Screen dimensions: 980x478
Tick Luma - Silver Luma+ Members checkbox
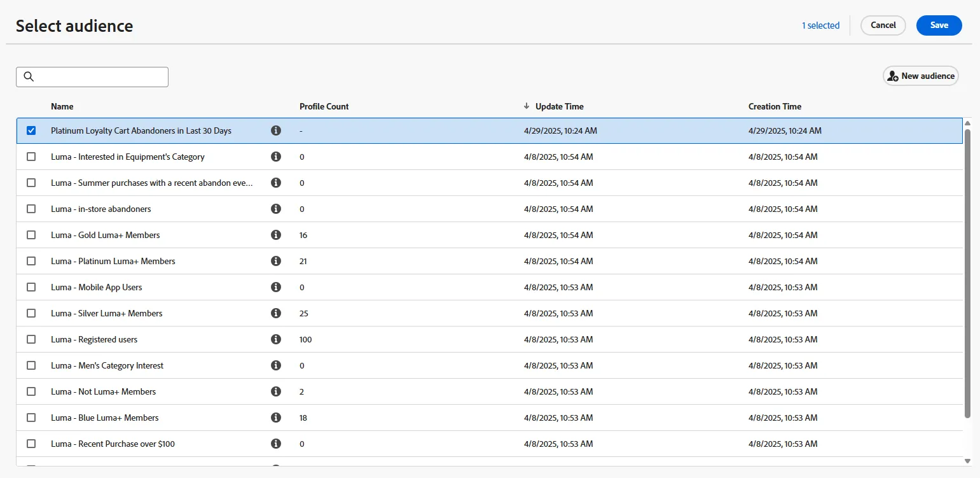tap(31, 313)
